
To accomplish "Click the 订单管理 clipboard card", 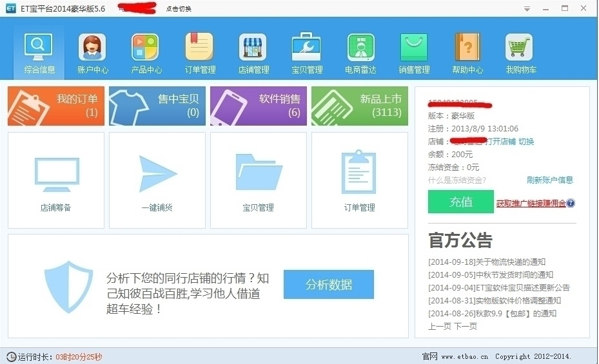I will (x=360, y=180).
